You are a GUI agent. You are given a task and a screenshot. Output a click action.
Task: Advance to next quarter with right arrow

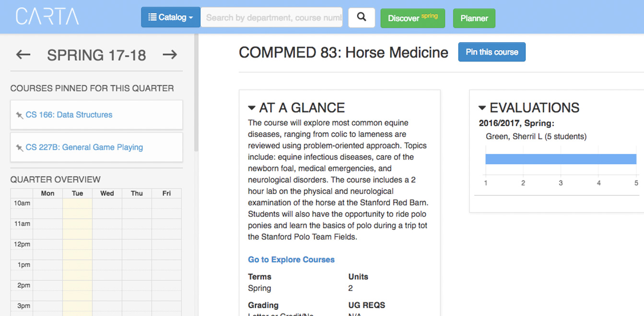pos(170,55)
